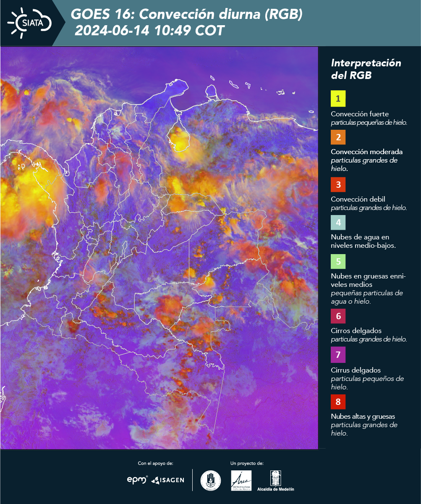Click "pequeñas particulas de agua o hielo"
Image resolution: width=421 pixels, height=504 pixels.
(367, 297)
